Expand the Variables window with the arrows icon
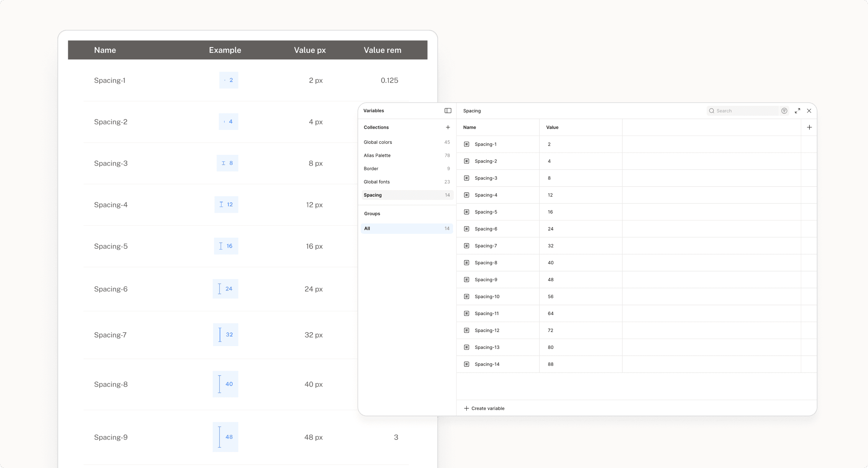The image size is (868, 468). 797,111
